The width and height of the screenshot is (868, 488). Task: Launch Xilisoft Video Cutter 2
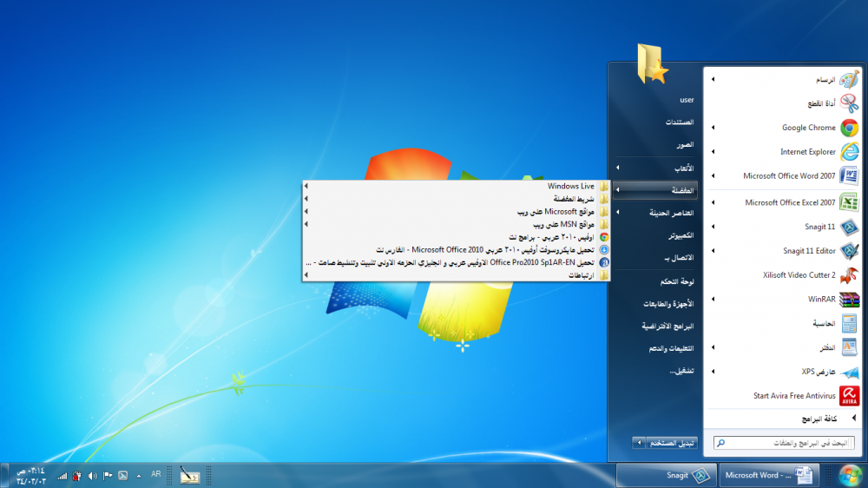[x=797, y=275]
